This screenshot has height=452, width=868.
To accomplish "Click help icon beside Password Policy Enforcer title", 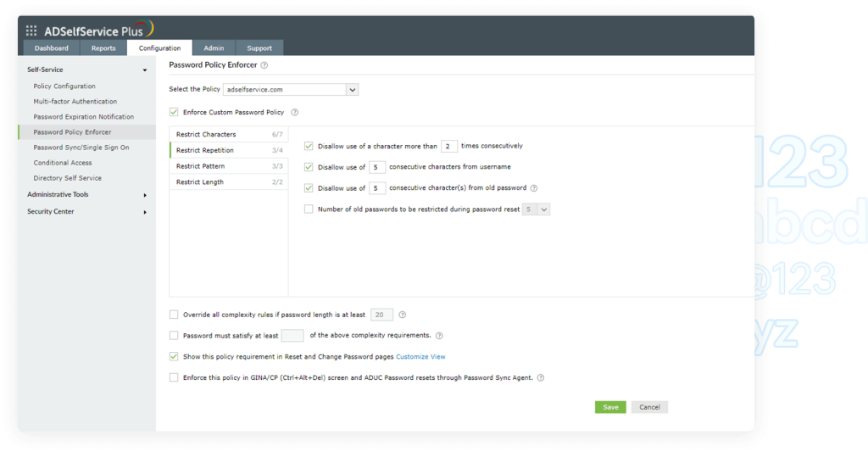I will [x=264, y=65].
